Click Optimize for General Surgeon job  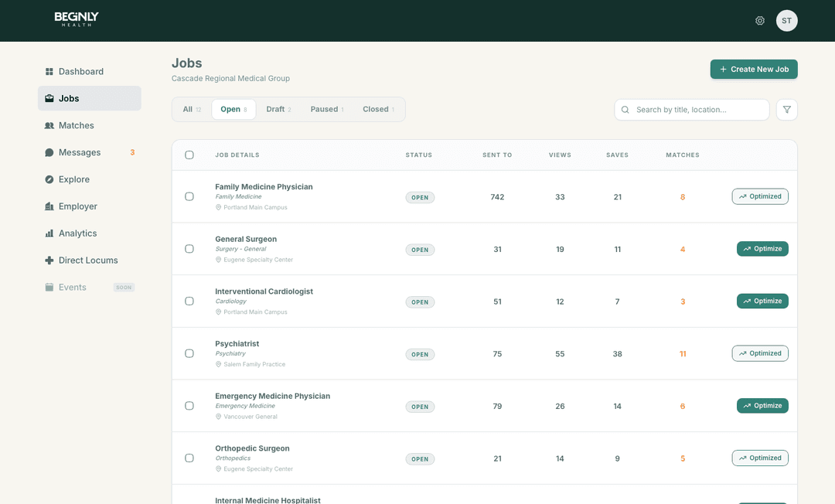click(x=762, y=249)
